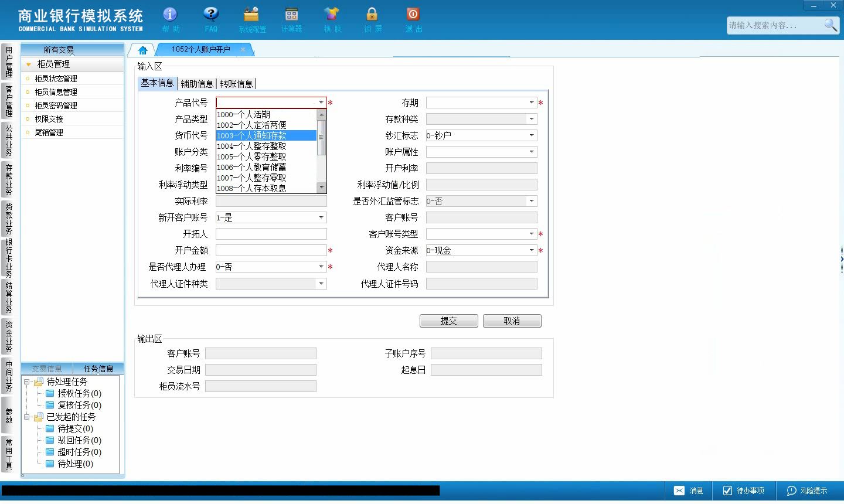
Task: Select 1002-个人定活两便 option
Action: click(266, 125)
